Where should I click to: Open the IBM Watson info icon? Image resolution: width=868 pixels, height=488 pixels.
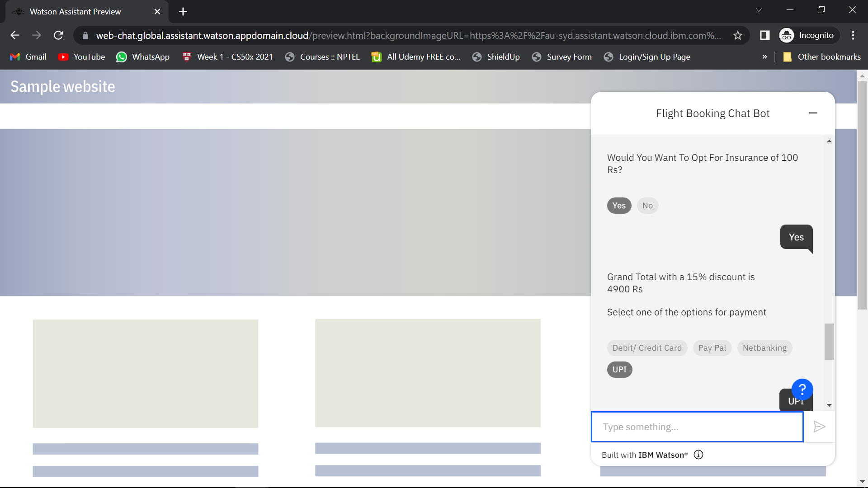point(698,455)
